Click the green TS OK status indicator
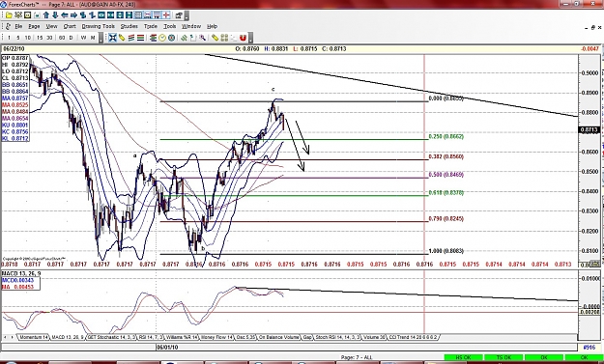Screen dimensions: 604x364 point(503,358)
